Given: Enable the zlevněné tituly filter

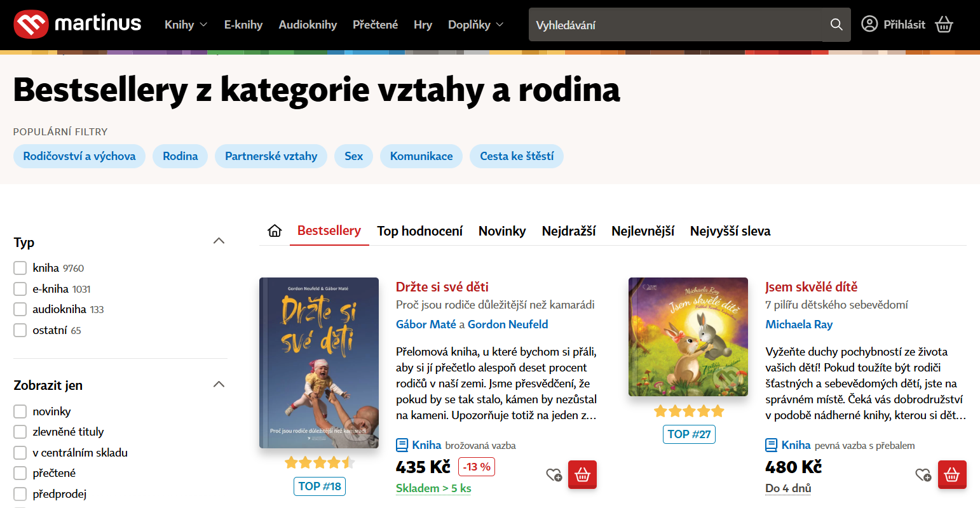Looking at the screenshot, I should tap(20, 432).
